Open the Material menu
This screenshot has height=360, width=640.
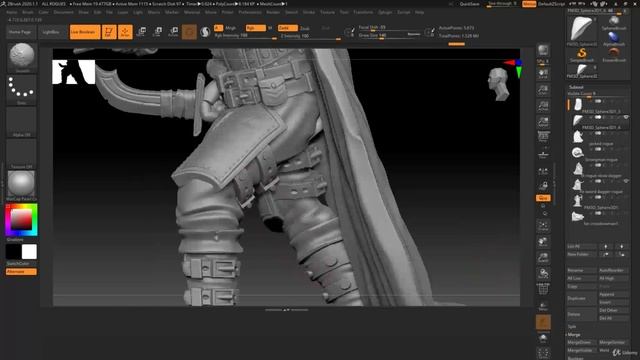192,12
